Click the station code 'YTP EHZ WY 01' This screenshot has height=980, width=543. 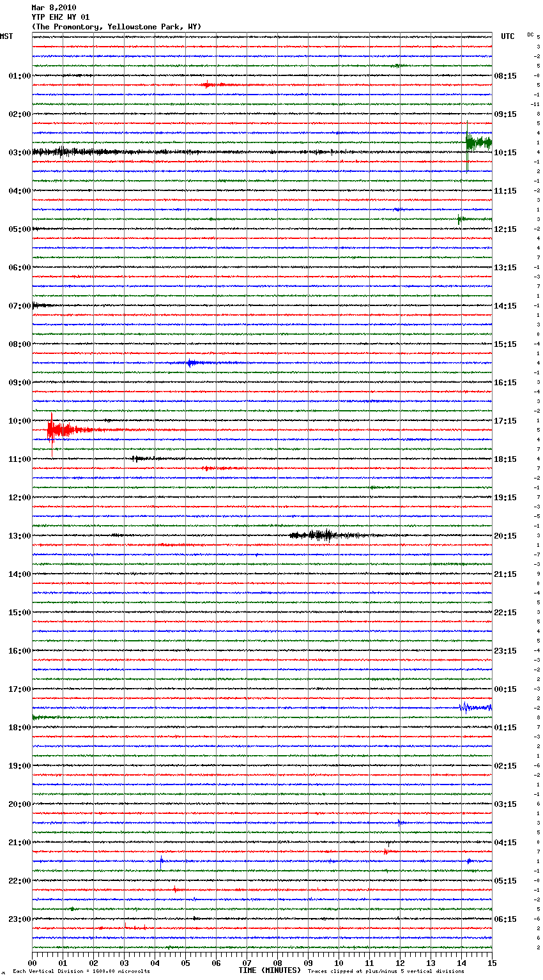pyautogui.click(x=61, y=17)
